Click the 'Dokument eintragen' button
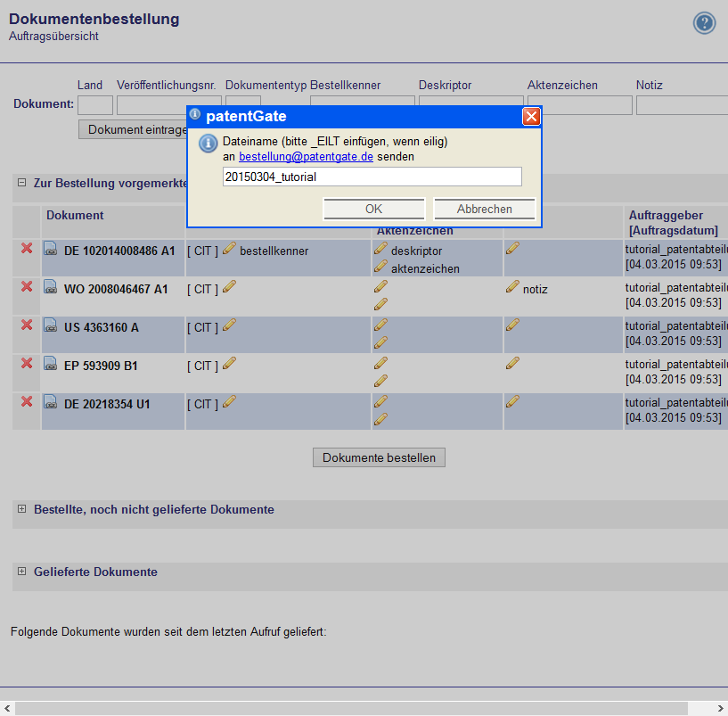The height and width of the screenshot is (716, 728). coord(134,129)
